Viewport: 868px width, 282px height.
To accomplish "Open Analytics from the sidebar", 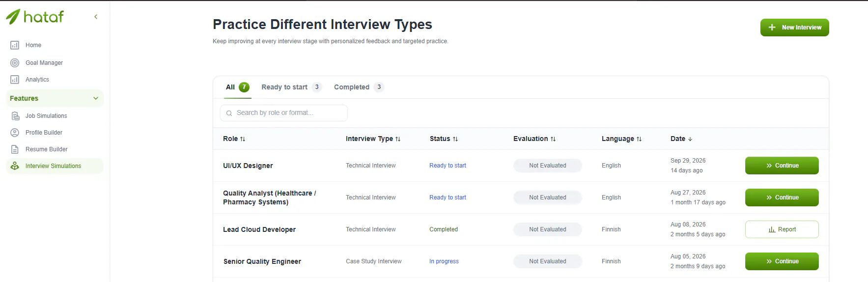I will pyautogui.click(x=37, y=80).
